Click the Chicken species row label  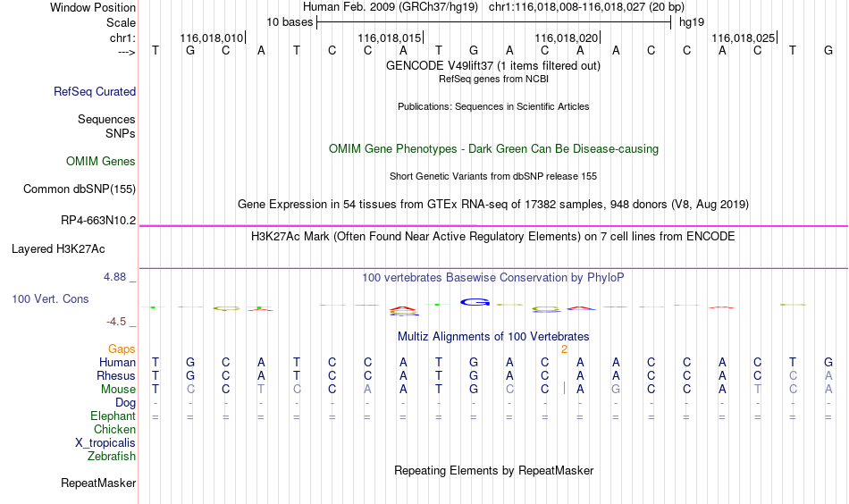[x=114, y=429]
